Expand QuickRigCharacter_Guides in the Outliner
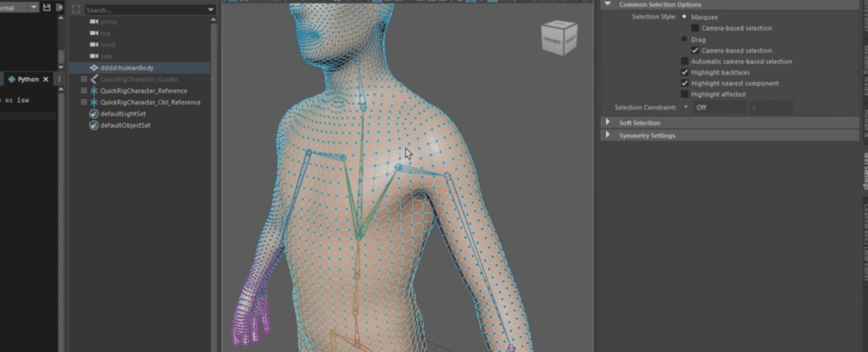The height and width of the screenshot is (352, 868). point(84,79)
